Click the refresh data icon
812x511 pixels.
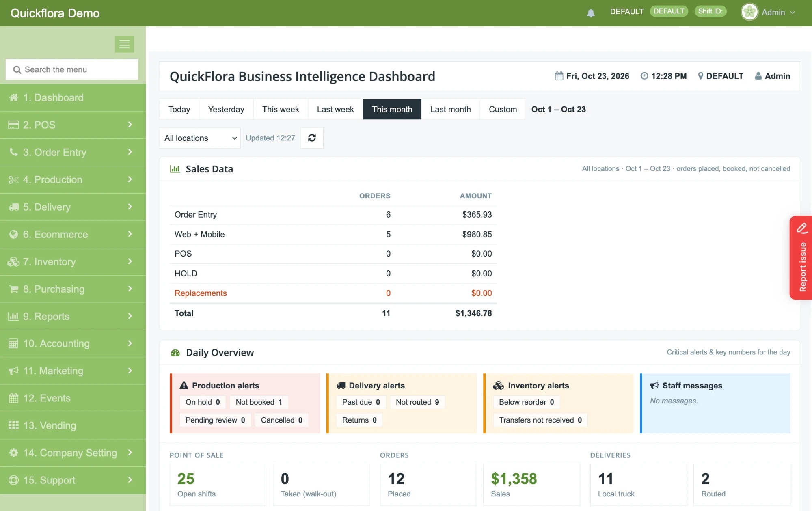312,138
